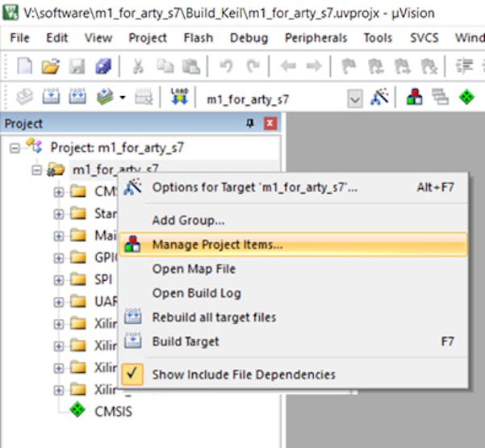Choose Open Build Log

(293, 293)
